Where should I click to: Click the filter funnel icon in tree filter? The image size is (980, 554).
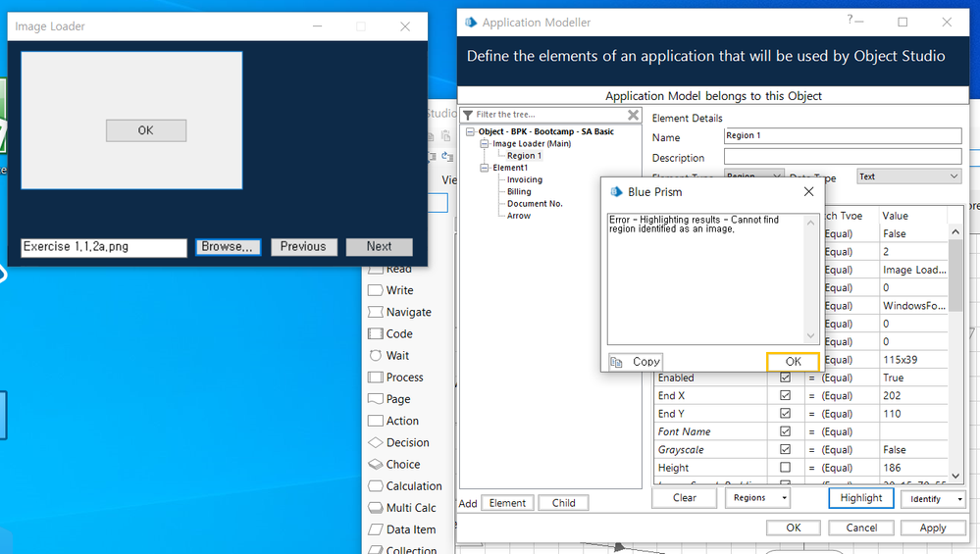click(468, 115)
